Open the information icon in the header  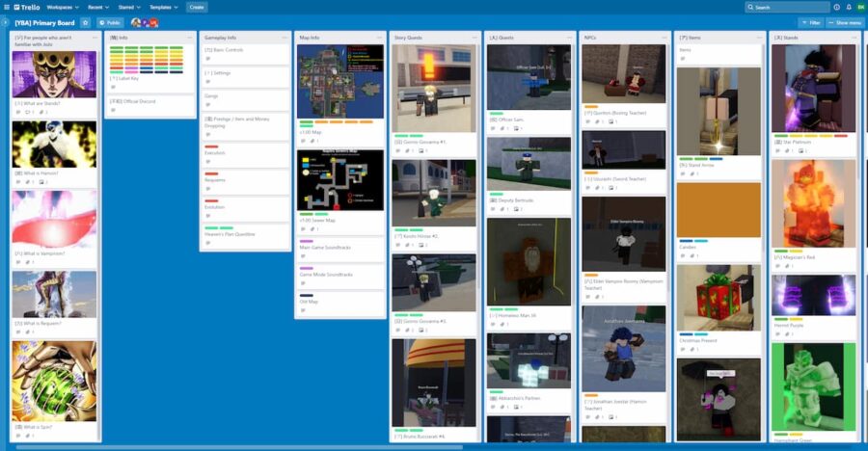836,7
